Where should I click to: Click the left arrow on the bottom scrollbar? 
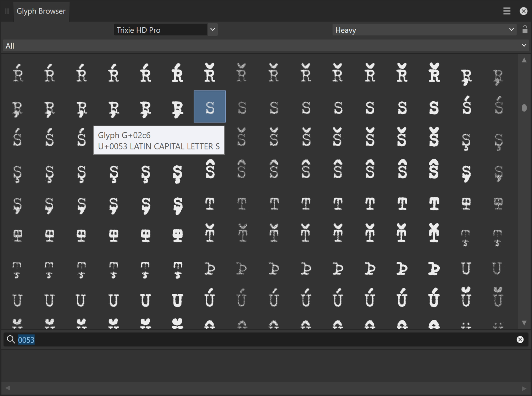(8, 388)
